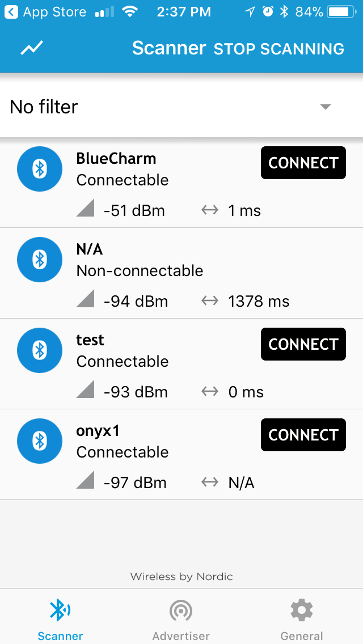Screen dimensions: 363x644
Task: Click the Bluetooth icon beside onyx1
Action: [40, 441]
